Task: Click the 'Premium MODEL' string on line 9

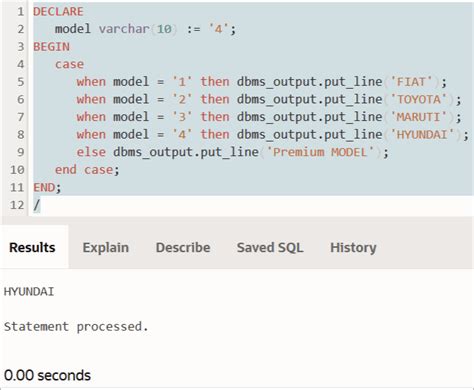Action: tap(320, 152)
